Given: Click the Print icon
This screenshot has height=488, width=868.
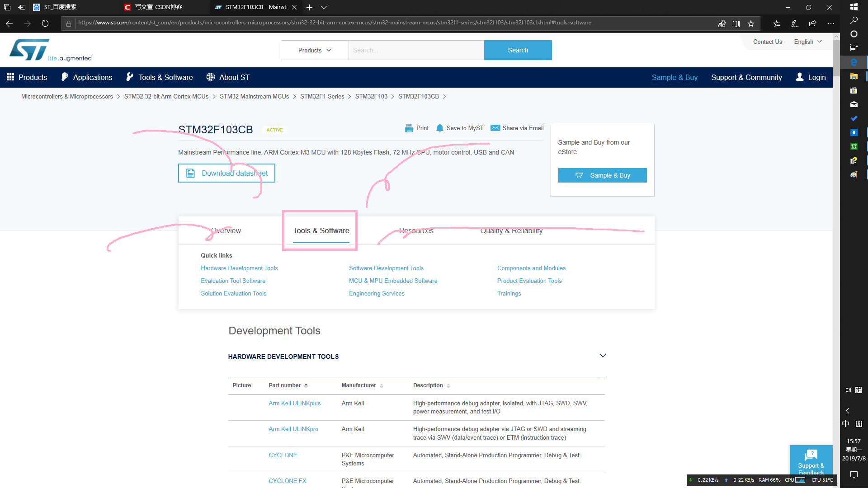Looking at the screenshot, I should coord(409,128).
